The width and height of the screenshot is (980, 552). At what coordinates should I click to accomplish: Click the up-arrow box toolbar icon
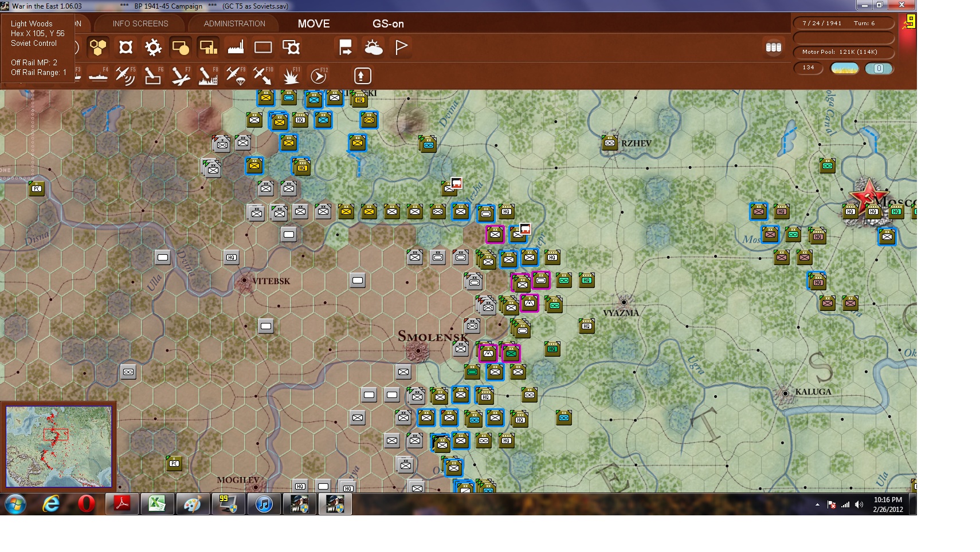click(x=362, y=76)
